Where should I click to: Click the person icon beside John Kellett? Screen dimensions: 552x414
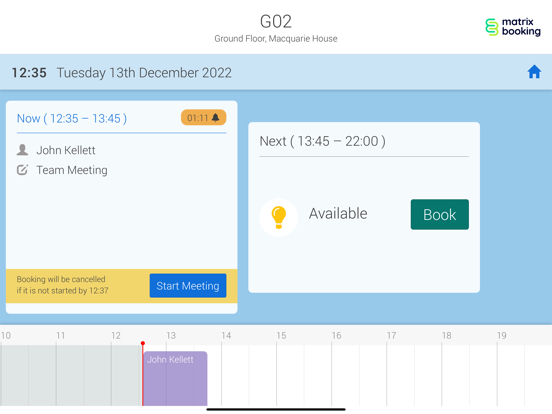23,150
